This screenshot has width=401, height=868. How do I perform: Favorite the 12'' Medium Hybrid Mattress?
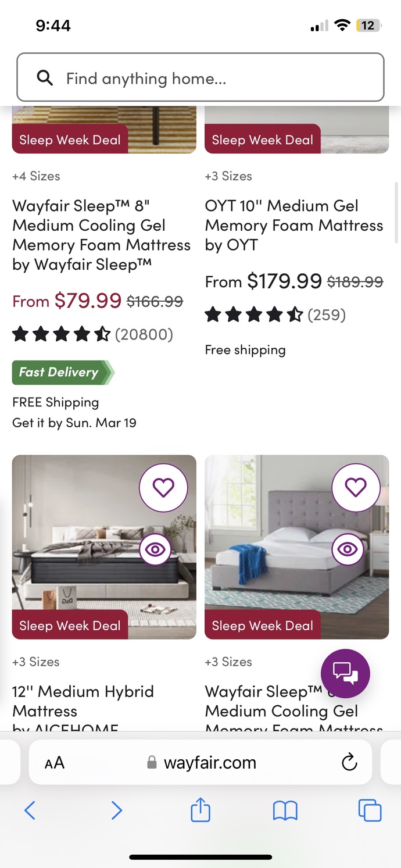(163, 487)
